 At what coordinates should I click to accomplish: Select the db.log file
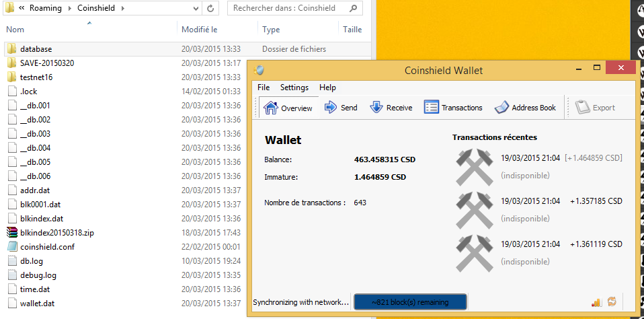pos(31,261)
